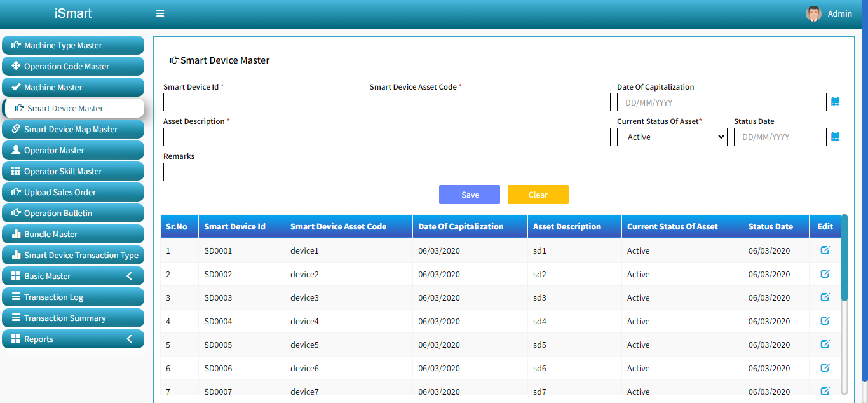Expand the Basic Master menu
The height and width of the screenshot is (403, 868).
[x=73, y=276]
